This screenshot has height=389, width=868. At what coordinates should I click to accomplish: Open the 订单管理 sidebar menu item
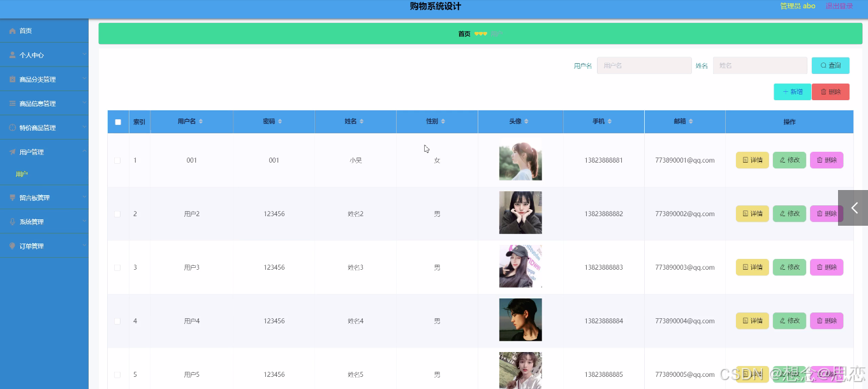44,246
